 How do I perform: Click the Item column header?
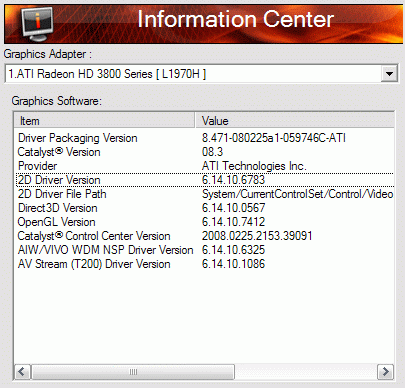[x=104, y=121]
